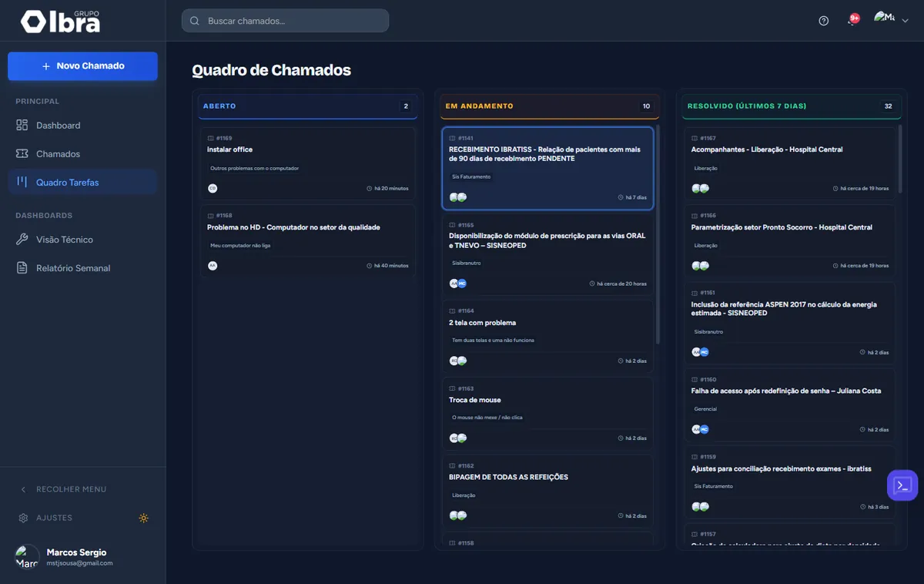Click "Meu computador não liga" tag

pyautogui.click(x=240, y=246)
